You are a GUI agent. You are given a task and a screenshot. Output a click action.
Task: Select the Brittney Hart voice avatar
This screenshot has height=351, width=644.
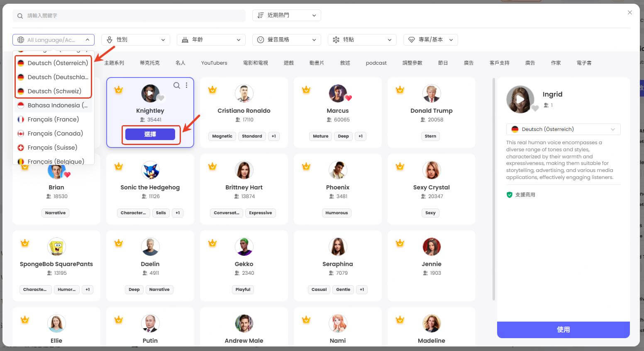tap(244, 170)
